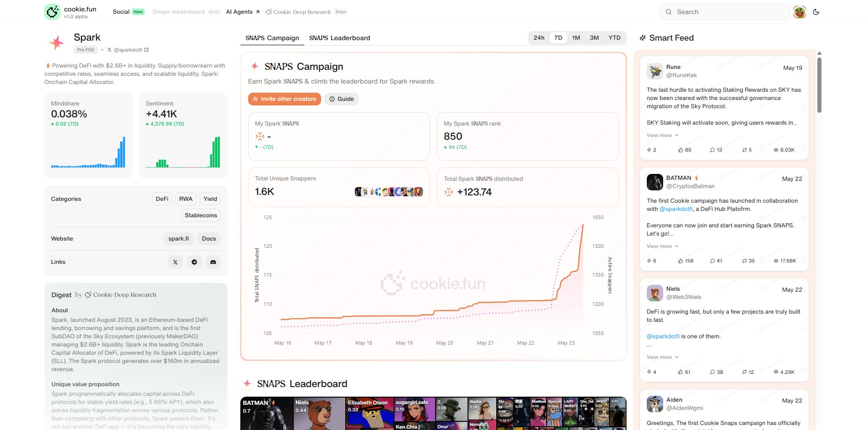Open the spark.fi website link
The width and height of the screenshot is (868, 430).
click(x=178, y=238)
